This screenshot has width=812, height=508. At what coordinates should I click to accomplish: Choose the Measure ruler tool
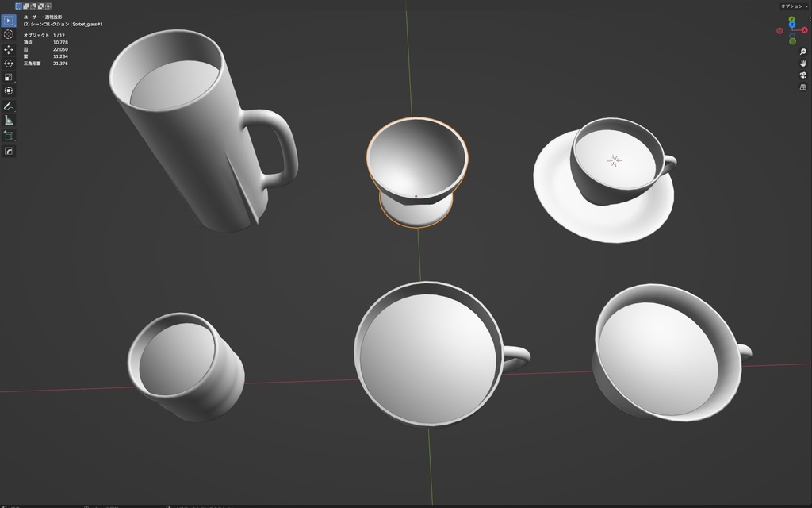click(8, 121)
